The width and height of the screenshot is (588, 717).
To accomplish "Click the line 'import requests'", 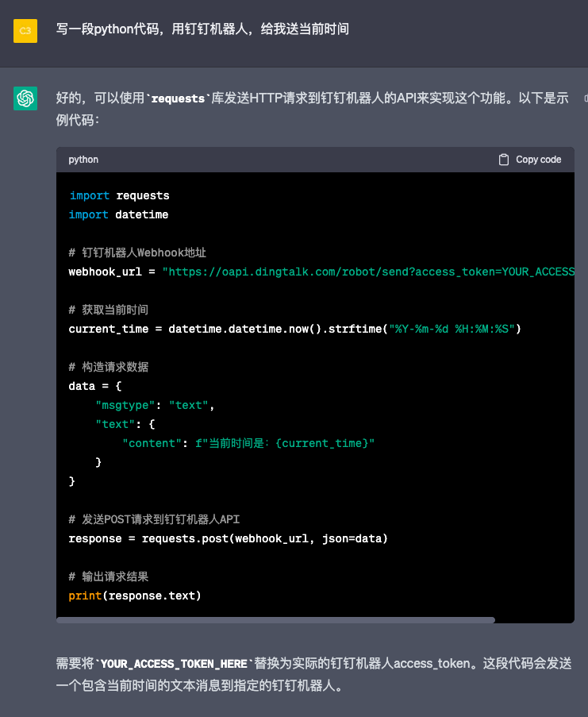I will (119, 195).
